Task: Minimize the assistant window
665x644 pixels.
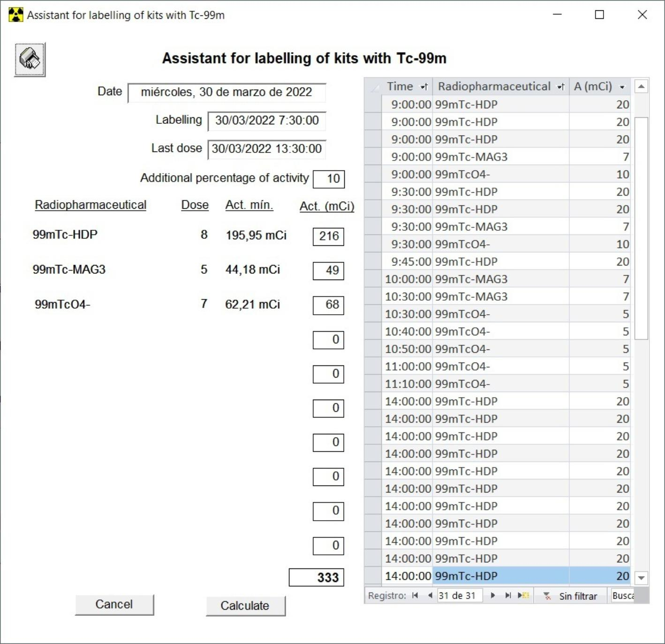Action: 557,15
